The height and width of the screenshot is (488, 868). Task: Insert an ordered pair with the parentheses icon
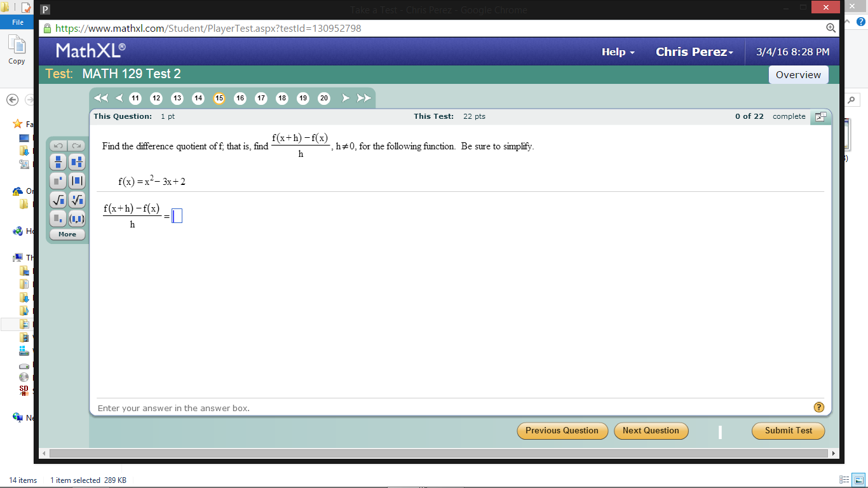click(x=76, y=219)
